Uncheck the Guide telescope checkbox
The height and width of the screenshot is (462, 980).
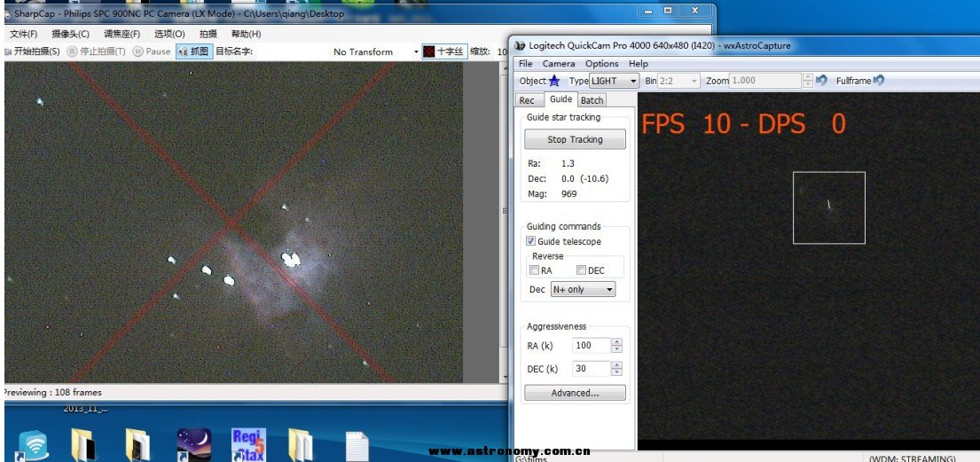(x=531, y=241)
